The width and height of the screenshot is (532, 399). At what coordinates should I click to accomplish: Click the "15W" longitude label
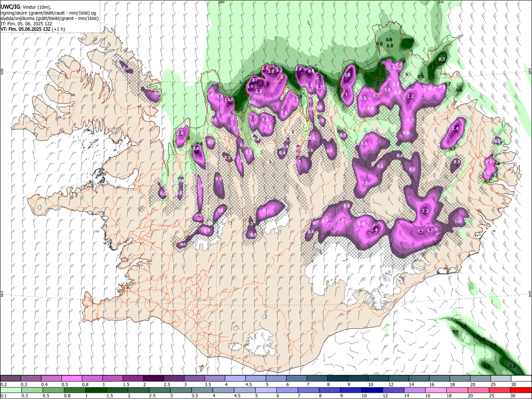[440, 2]
